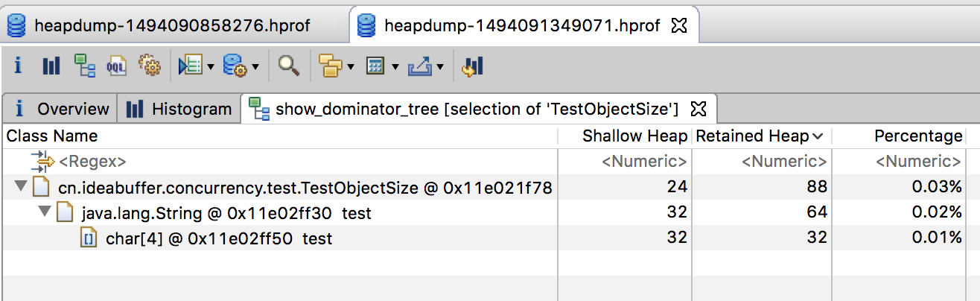Click the magnifier find-object icon

tap(288, 66)
